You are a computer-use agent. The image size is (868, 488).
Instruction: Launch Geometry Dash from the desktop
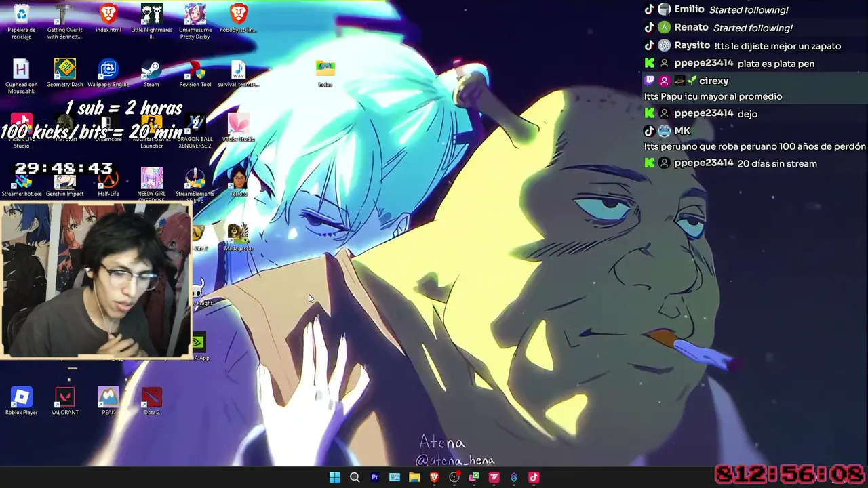click(65, 73)
